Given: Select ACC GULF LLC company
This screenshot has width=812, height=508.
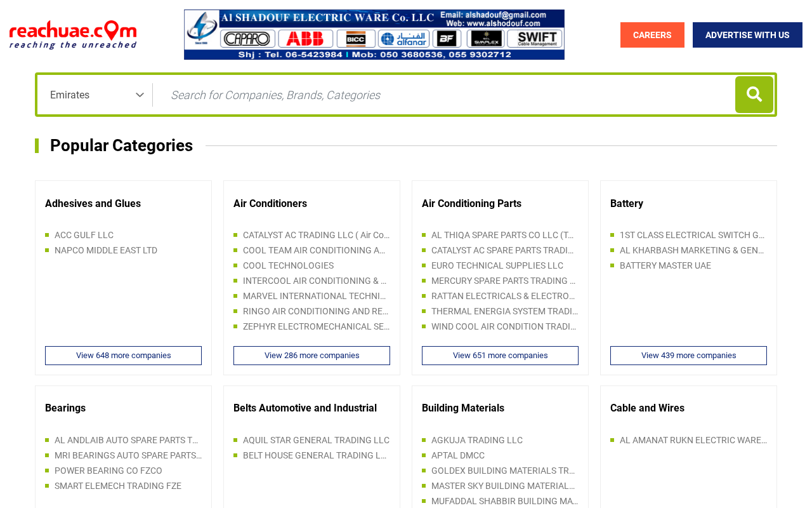Looking at the screenshot, I should click(84, 235).
